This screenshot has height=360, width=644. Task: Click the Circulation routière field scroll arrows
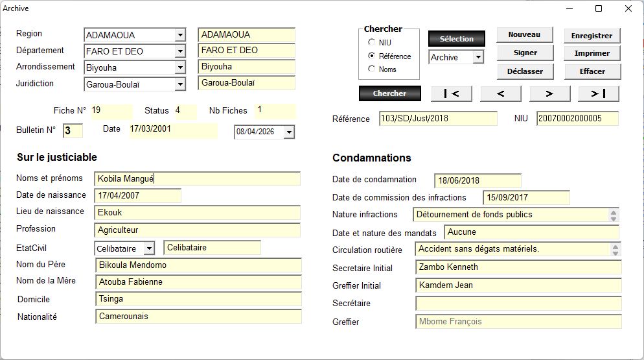click(615, 249)
